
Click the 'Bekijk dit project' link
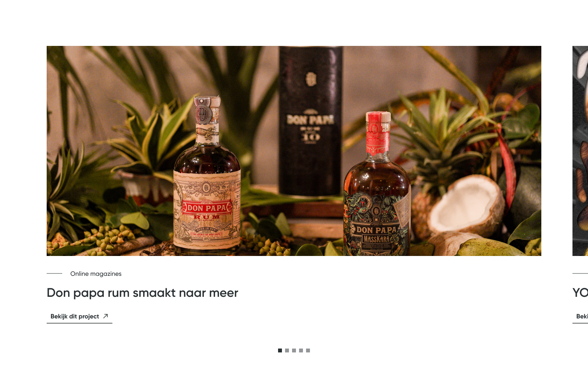[x=79, y=316]
